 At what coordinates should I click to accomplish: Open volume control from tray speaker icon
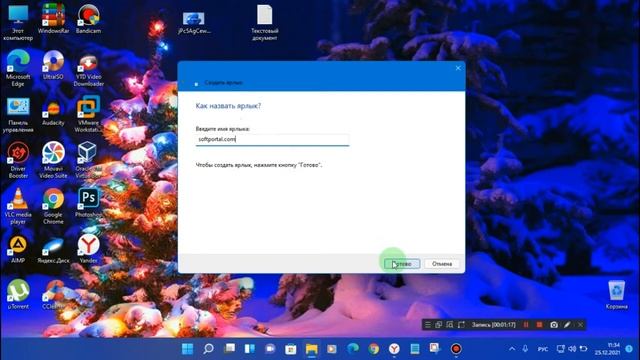(x=572, y=349)
